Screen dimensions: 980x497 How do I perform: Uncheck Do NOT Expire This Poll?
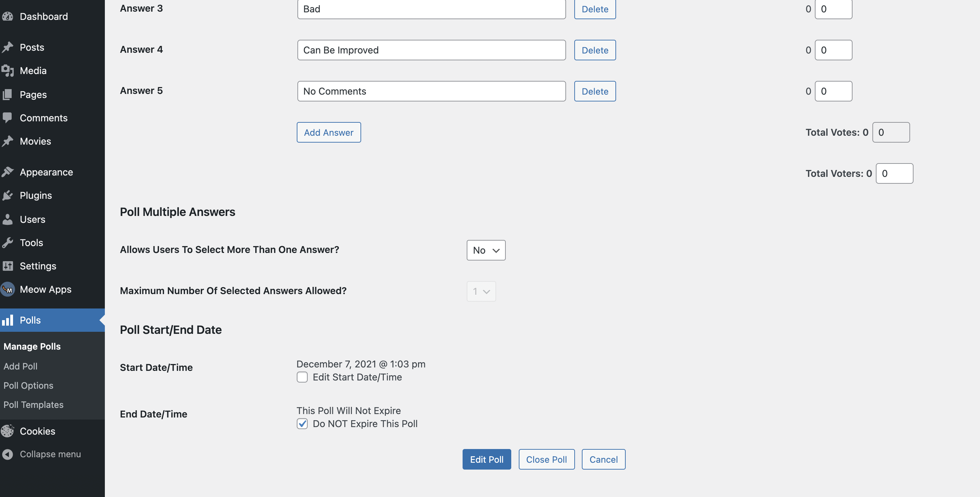tap(302, 424)
